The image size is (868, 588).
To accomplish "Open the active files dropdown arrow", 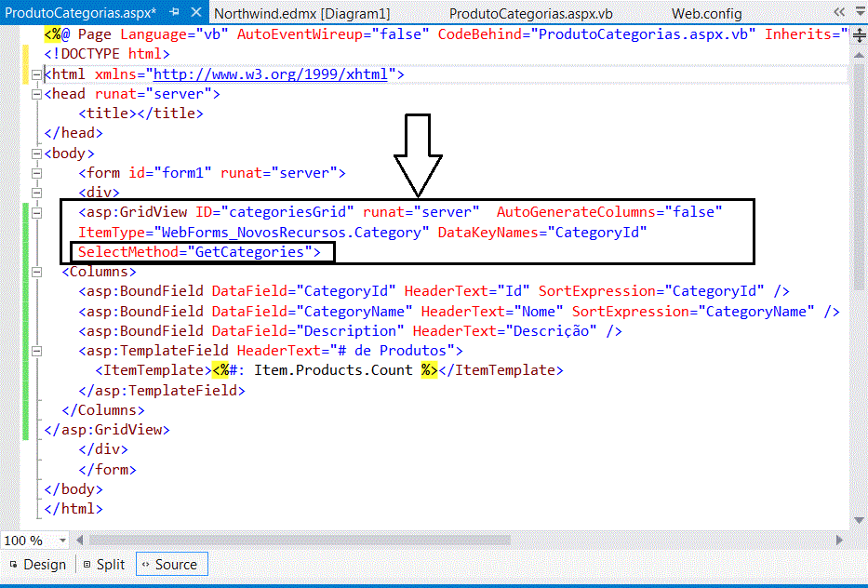I will point(860,10).
